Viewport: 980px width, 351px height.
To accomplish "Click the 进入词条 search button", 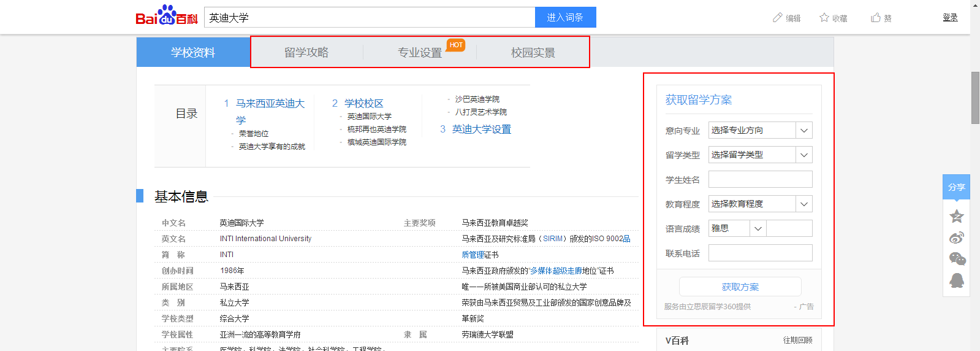I will tap(565, 17).
